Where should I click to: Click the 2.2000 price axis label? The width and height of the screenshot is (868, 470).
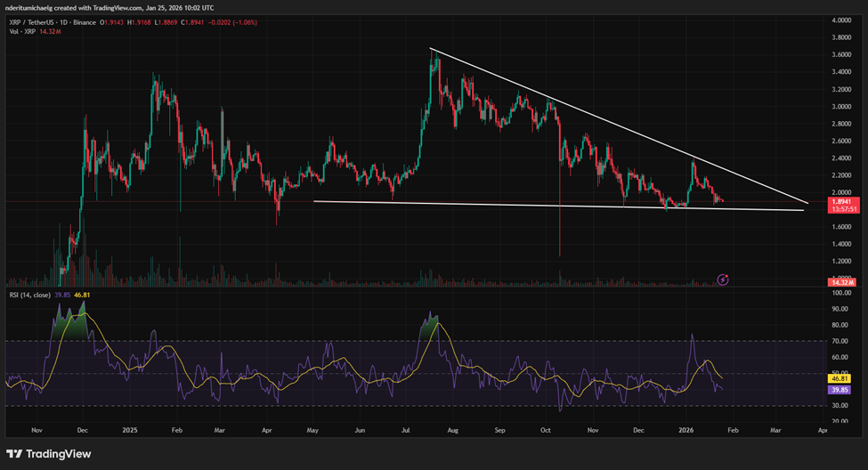coord(841,175)
